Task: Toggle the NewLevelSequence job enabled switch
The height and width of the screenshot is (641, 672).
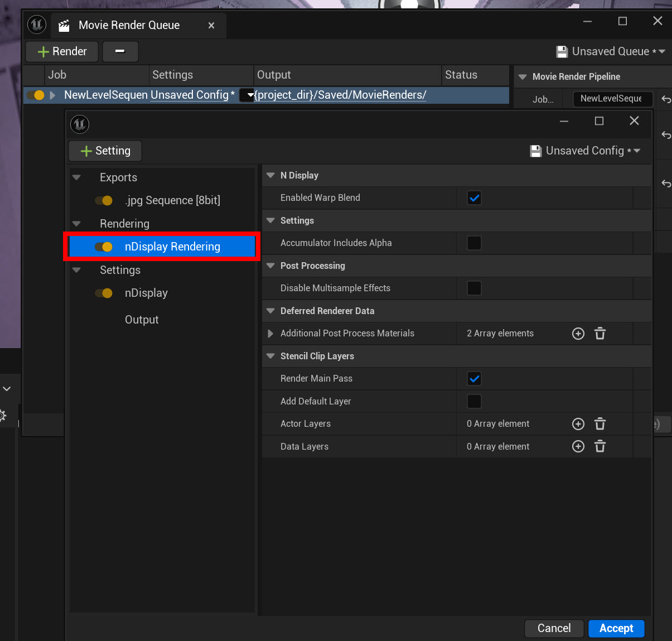Action: pyautogui.click(x=36, y=95)
